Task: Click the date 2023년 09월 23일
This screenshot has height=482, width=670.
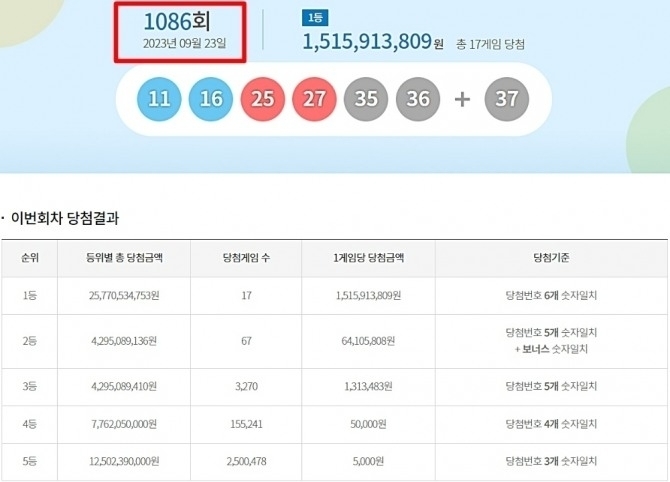Action: point(184,44)
